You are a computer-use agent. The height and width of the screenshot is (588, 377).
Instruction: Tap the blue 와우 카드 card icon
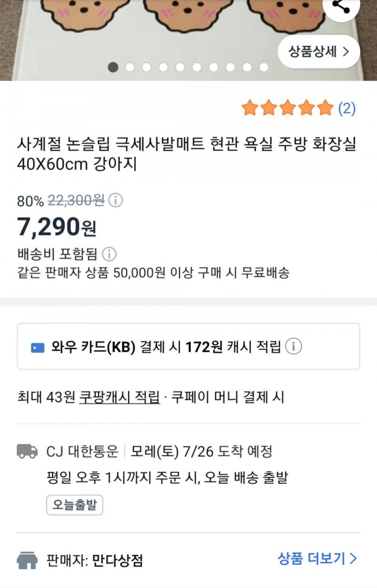click(x=37, y=347)
